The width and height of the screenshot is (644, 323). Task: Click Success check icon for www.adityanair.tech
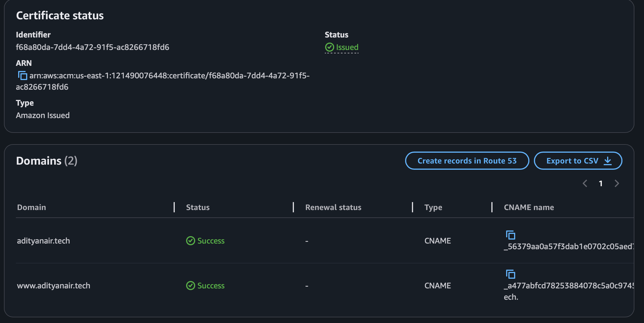(190, 286)
